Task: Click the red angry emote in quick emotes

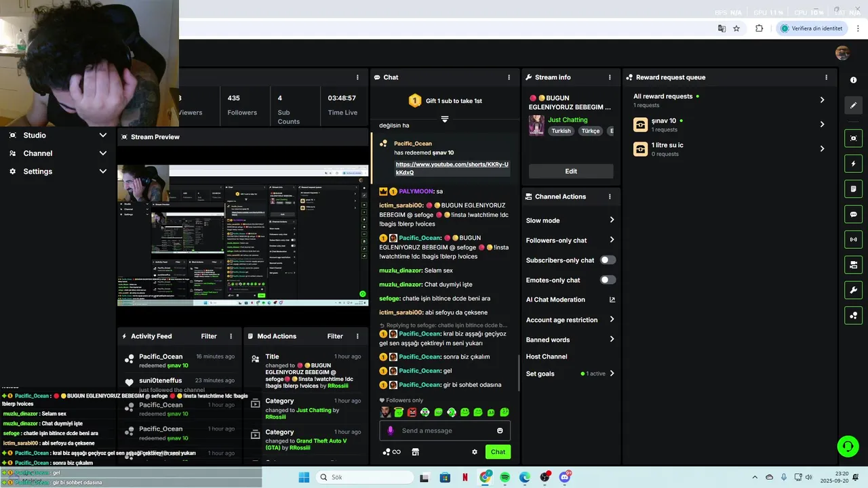Action: (412, 412)
